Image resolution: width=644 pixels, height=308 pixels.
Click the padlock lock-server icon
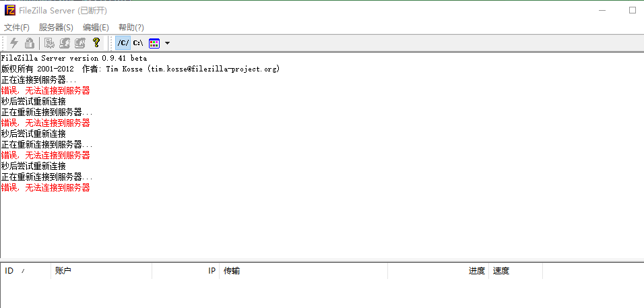29,42
